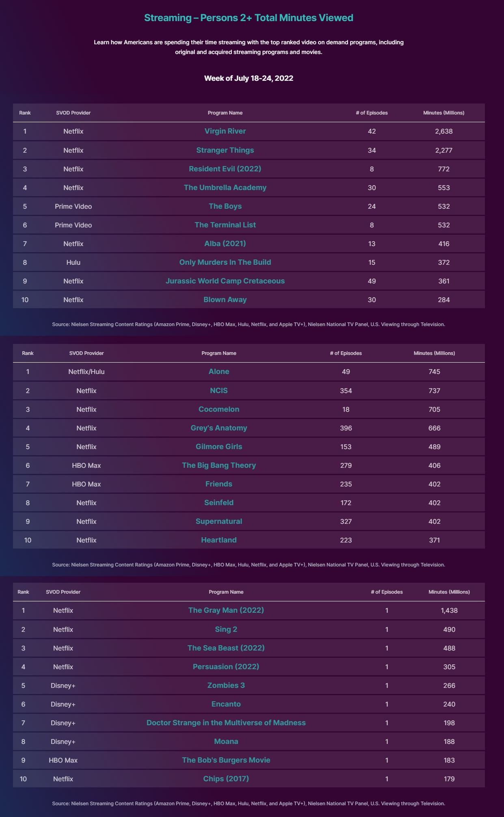This screenshot has width=504, height=817.
Task: Select The Umbrella Academy link
Action: 225,188
